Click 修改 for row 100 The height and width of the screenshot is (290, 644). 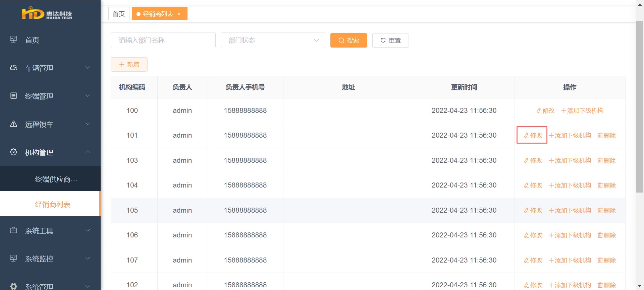tap(545, 111)
